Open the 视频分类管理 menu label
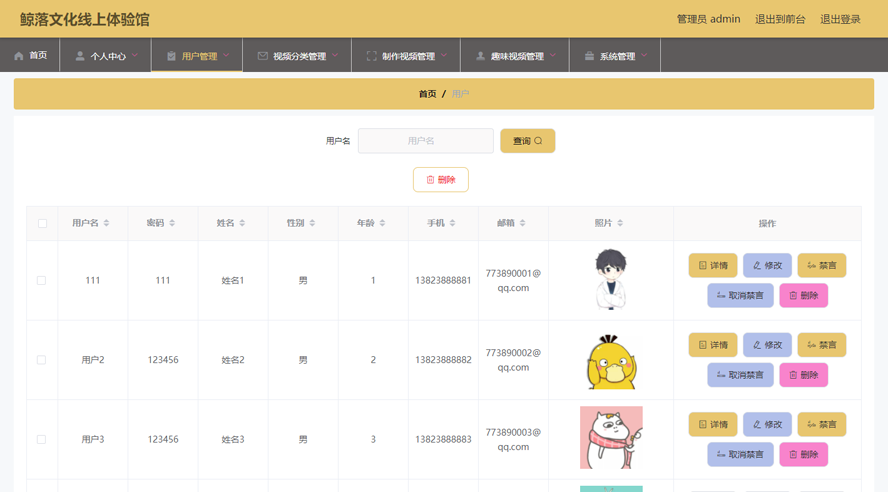The width and height of the screenshot is (888, 492). point(300,56)
